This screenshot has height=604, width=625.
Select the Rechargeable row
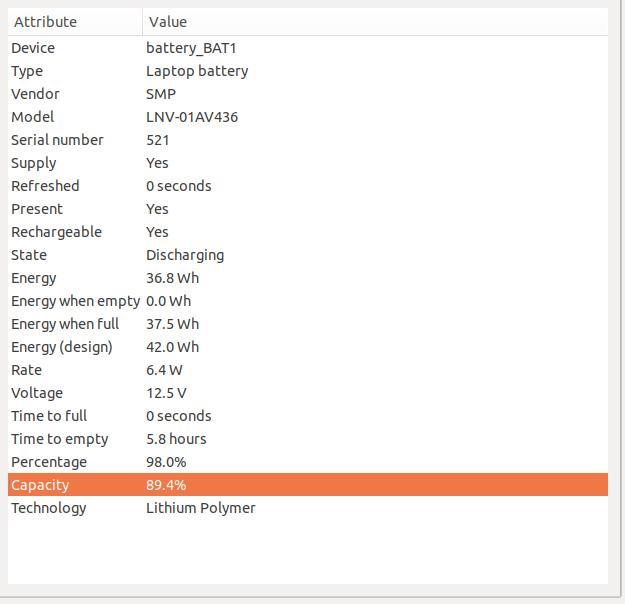(x=308, y=232)
